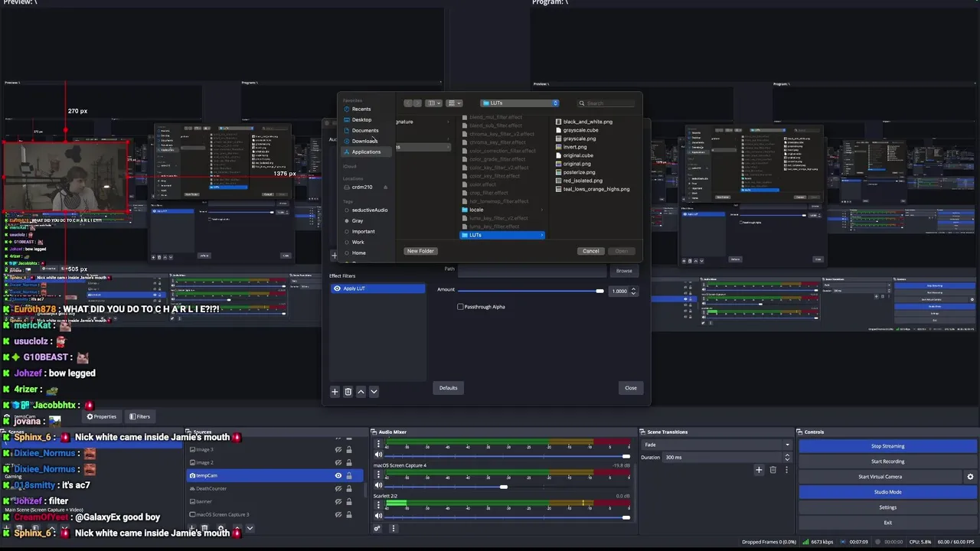The width and height of the screenshot is (980, 551).
Task: Close the filters window
Action: point(630,388)
